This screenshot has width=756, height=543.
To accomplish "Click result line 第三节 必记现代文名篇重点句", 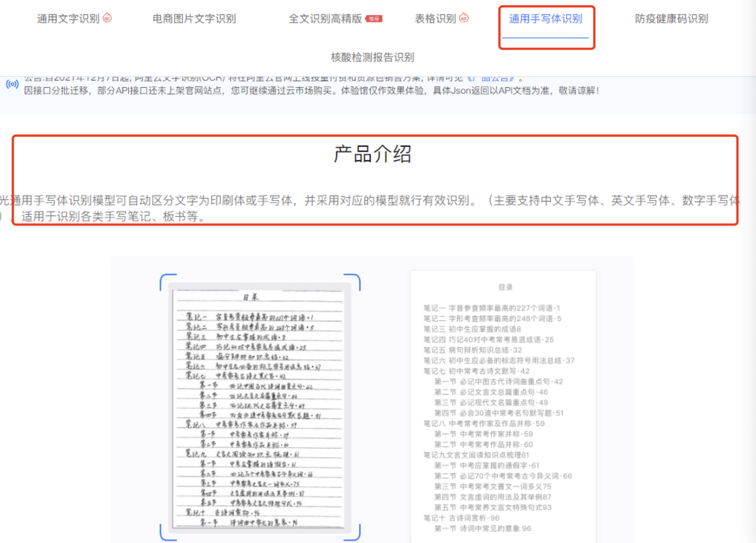I will pyautogui.click(x=491, y=402).
